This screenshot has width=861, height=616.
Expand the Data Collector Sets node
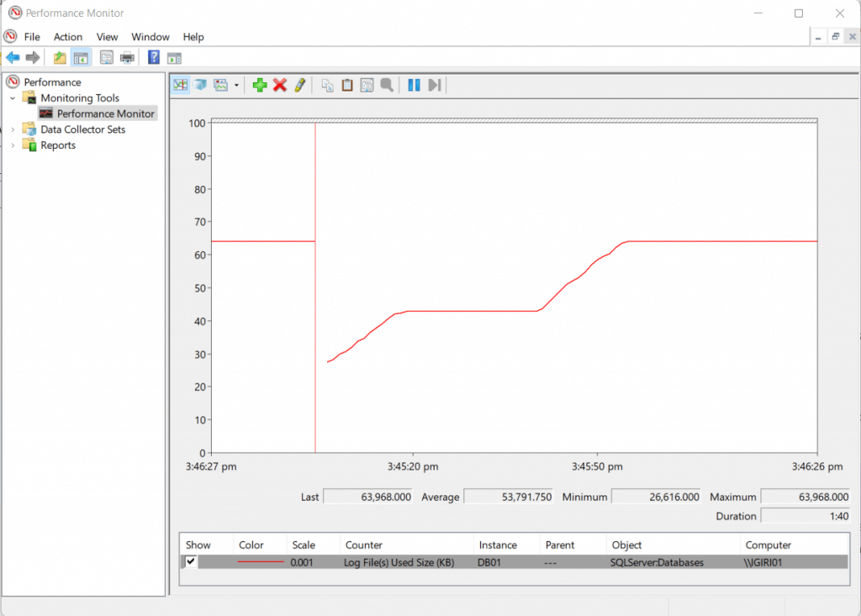(13, 129)
